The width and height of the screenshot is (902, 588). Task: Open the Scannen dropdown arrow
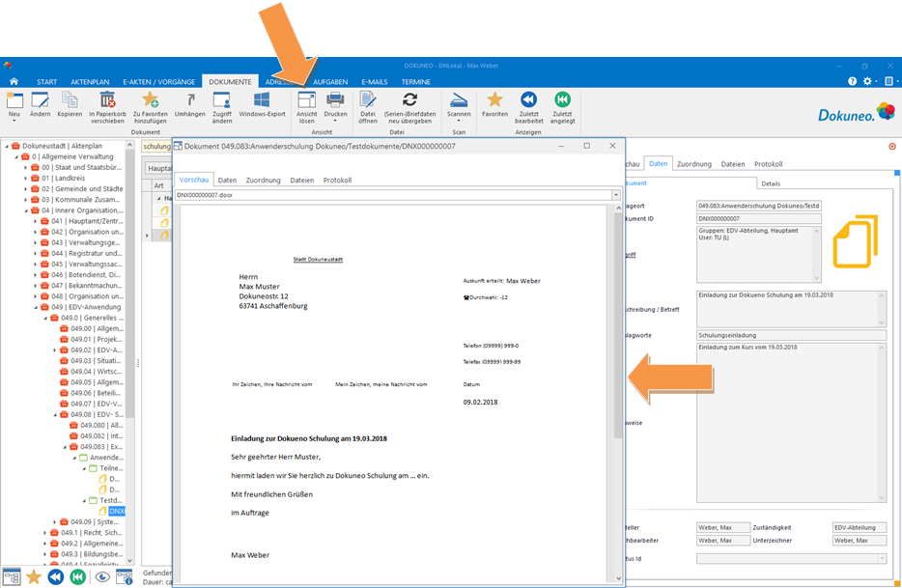(459, 121)
